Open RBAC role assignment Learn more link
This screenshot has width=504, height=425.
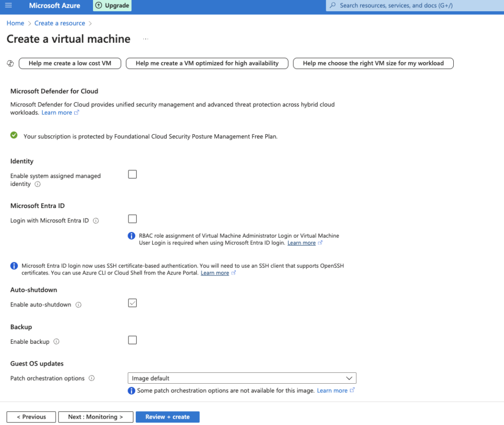click(302, 243)
